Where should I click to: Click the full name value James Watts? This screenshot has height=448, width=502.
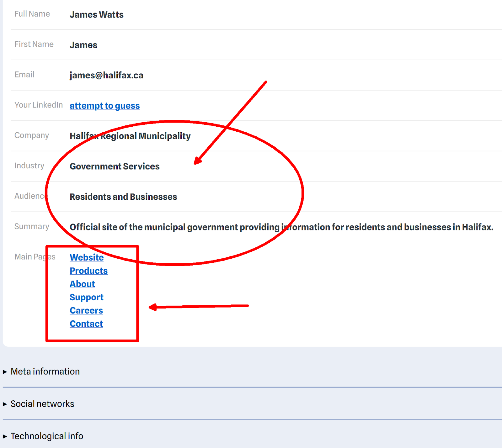(96, 15)
